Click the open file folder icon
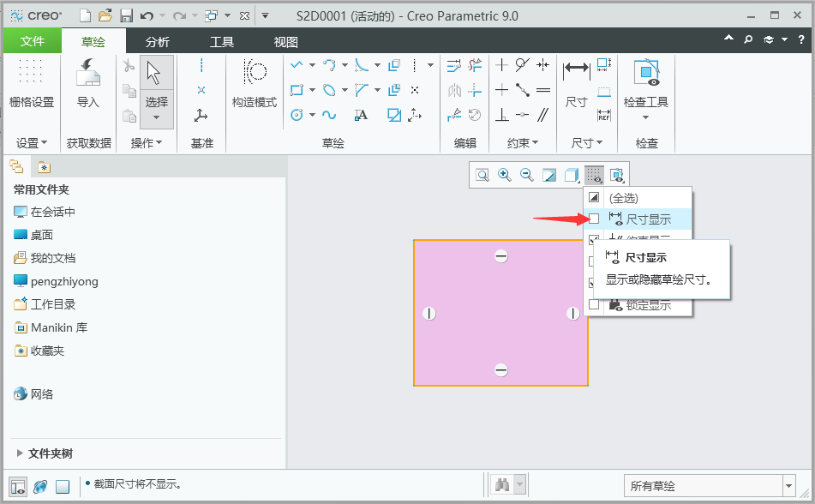Screen dimensions: 815x504 point(105,16)
